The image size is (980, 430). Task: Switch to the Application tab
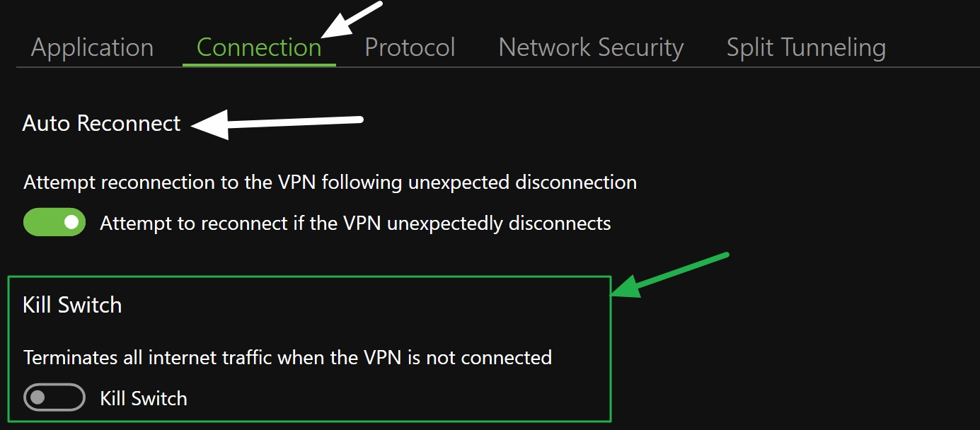92,47
